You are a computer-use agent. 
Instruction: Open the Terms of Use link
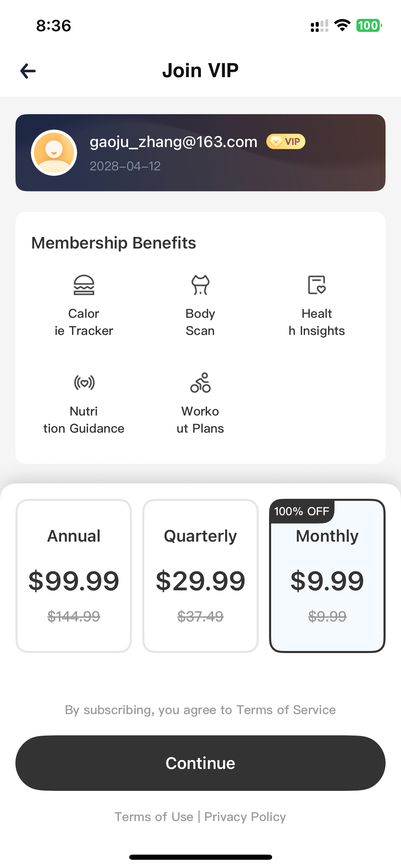(154, 817)
